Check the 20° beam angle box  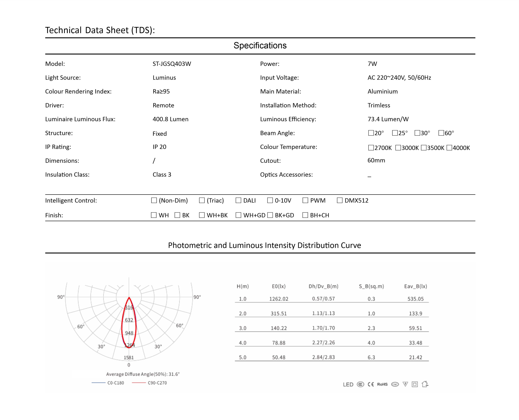point(371,133)
